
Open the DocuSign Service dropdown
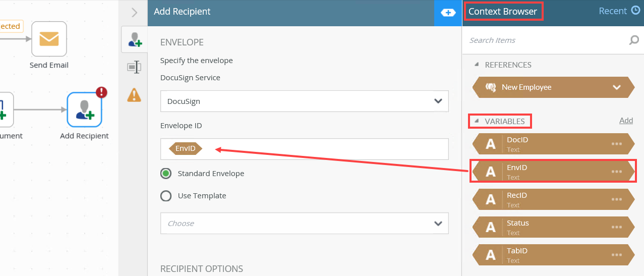point(304,101)
